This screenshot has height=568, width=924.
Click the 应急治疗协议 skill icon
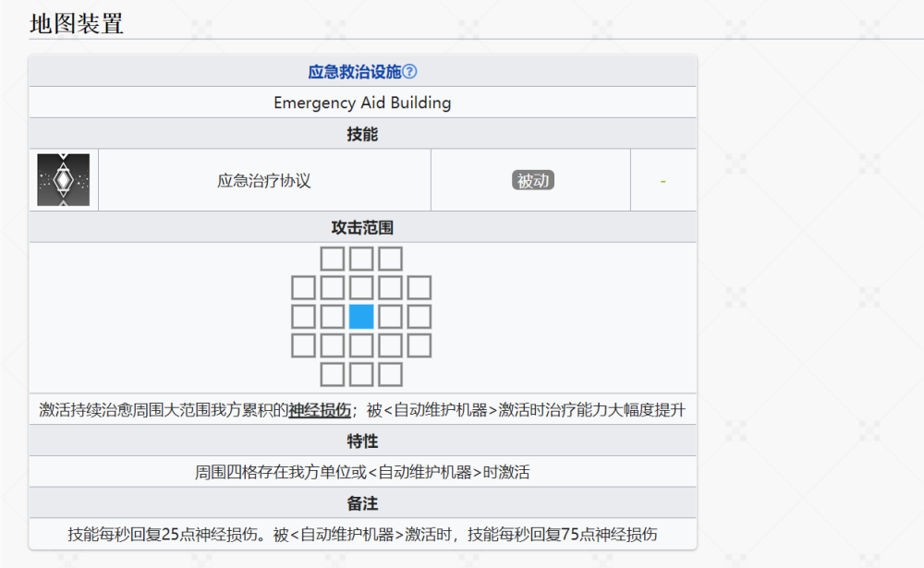(64, 180)
